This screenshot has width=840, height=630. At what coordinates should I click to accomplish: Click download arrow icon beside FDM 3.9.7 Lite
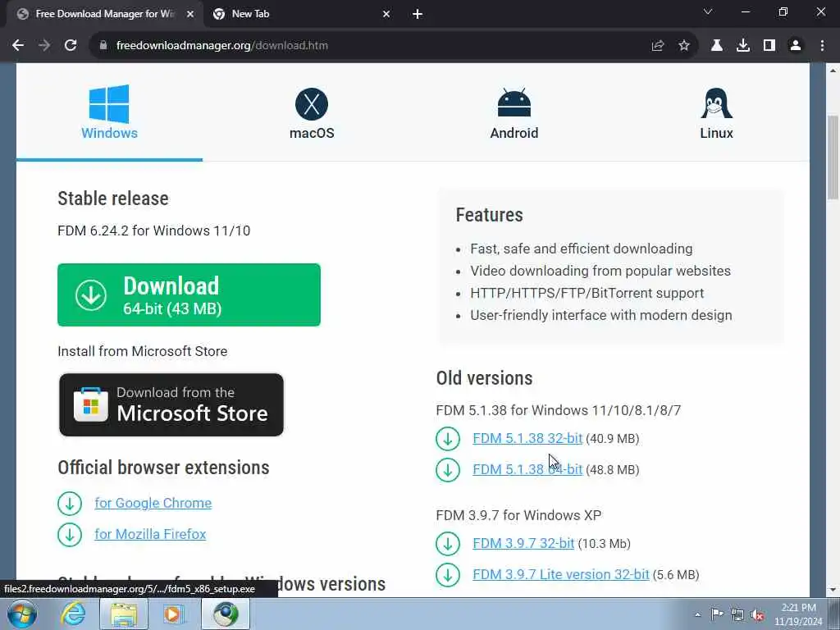(x=448, y=575)
